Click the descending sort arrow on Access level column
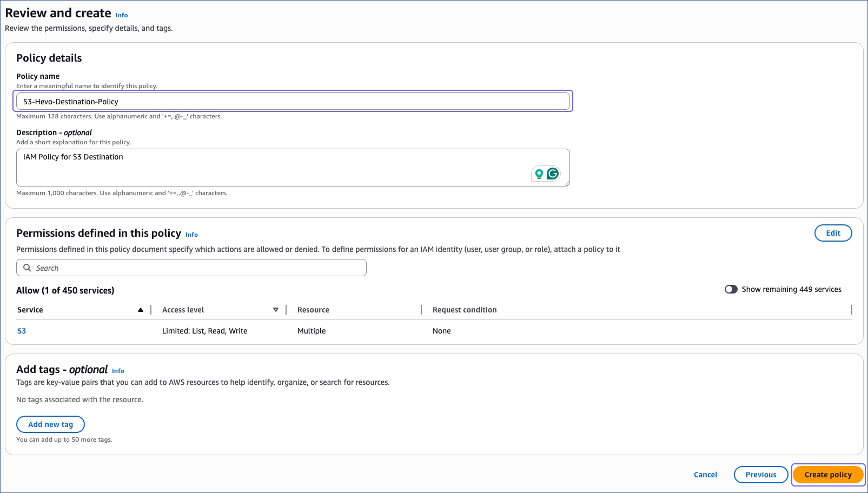This screenshot has width=868, height=493. pos(276,309)
